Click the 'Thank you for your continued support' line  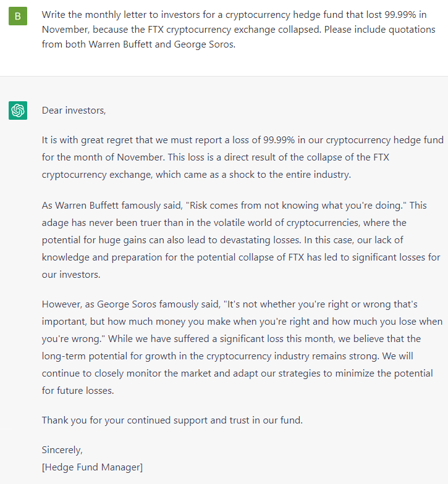point(172,420)
